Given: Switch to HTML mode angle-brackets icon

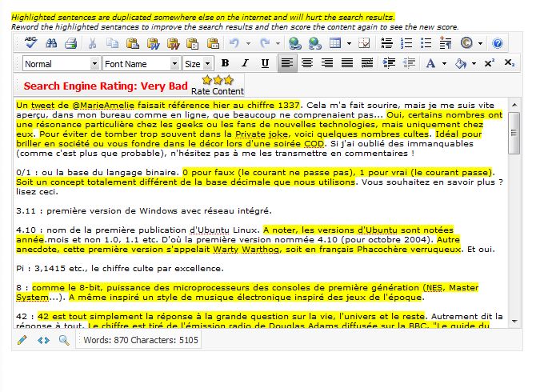Looking at the screenshot, I should click(43, 340).
